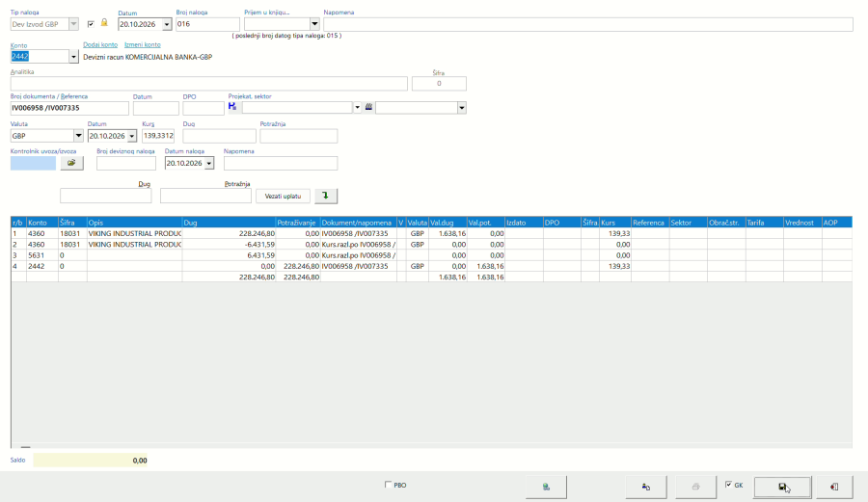This screenshot has height=502, width=868.
Task: Open the top Datum date picker arrow
Action: pyautogui.click(x=167, y=24)
